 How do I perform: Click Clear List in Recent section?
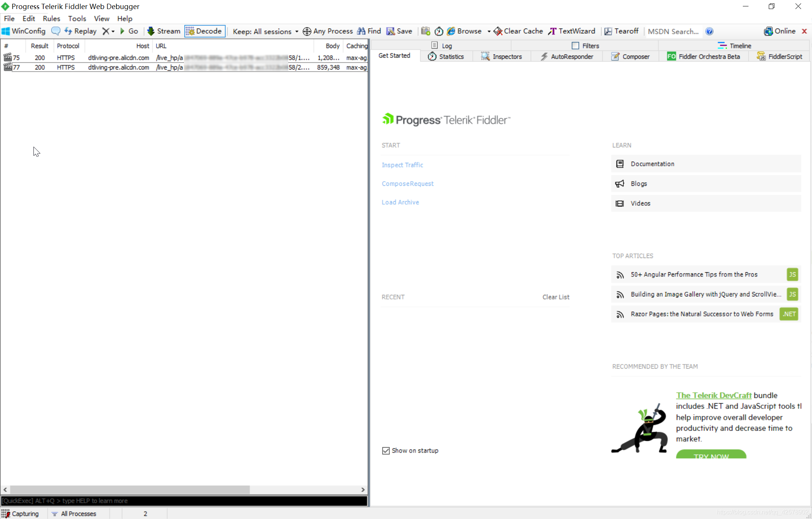tap(555, 297)
